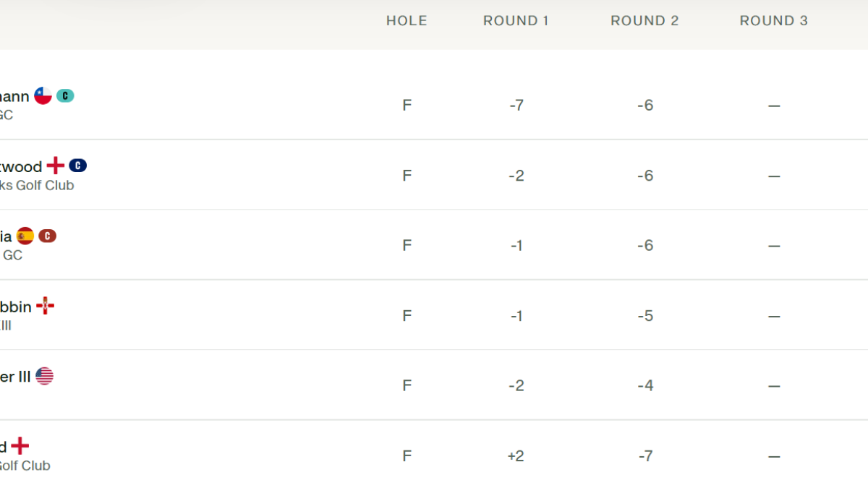Select the HOLE column header
868x488 pixels.
pos(407,21)
